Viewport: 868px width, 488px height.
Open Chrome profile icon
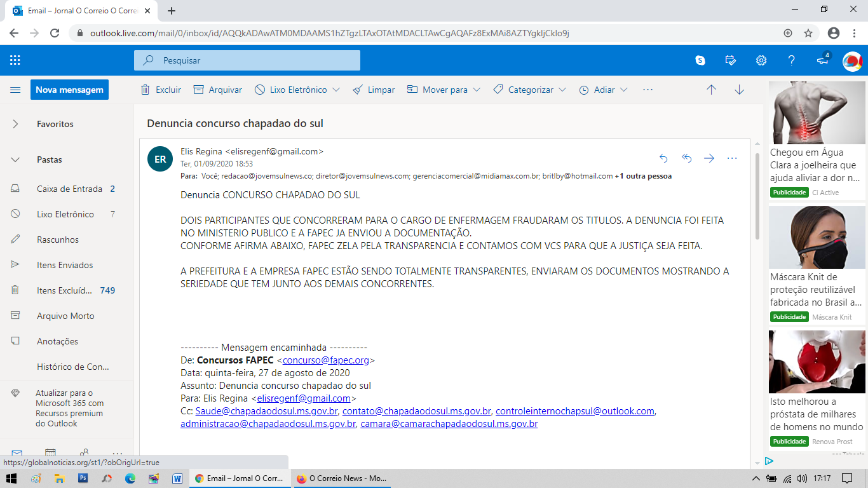(x=834, y=33)
